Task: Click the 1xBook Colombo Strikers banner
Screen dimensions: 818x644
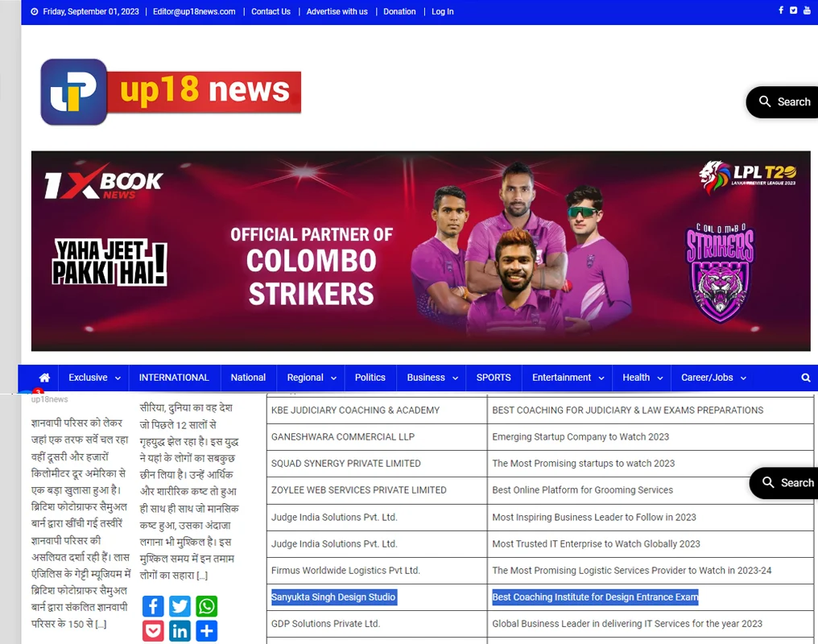Action: pyautogui.click(x=420, y=251)
